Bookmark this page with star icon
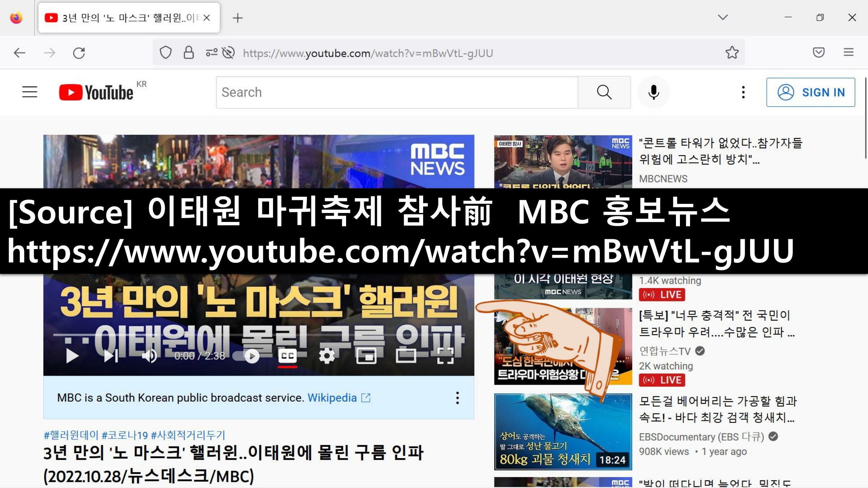The width and height of the screenshot is (868, 488). (732, 53)
